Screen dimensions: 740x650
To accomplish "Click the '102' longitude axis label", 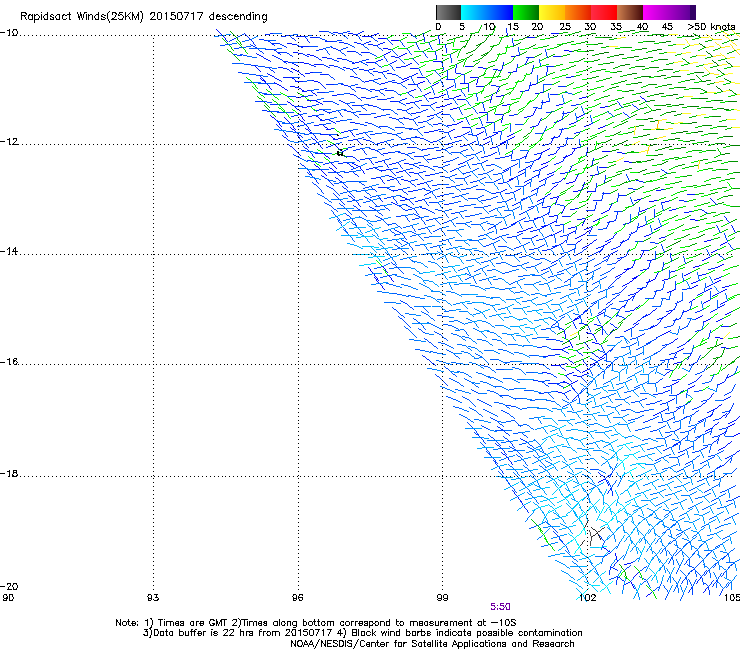I will (x=587, y=598).
